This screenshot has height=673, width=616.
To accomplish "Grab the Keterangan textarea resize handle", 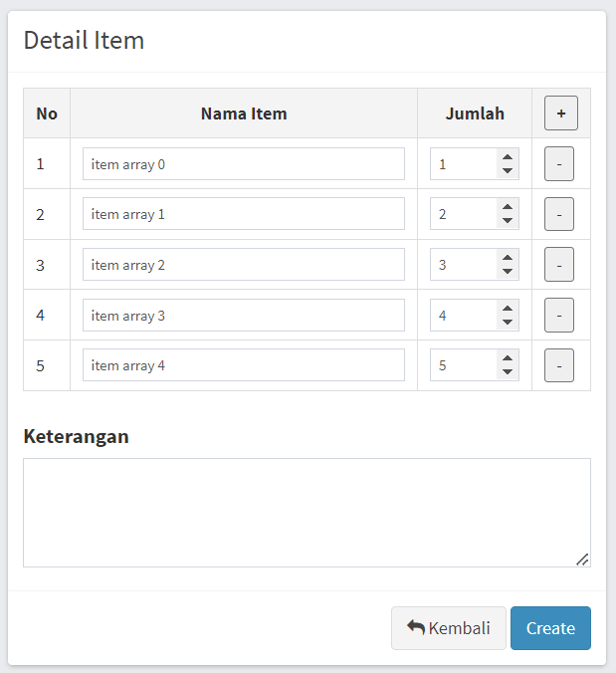I will tap(582, 560).
